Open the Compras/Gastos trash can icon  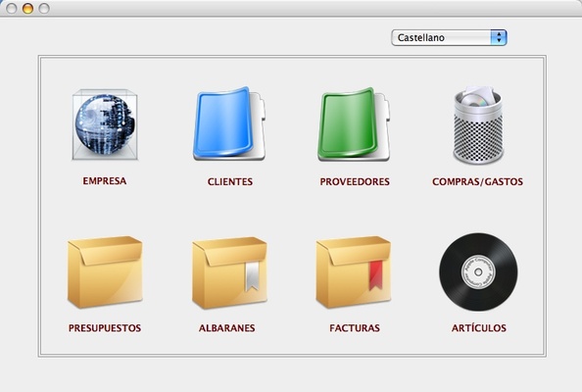pos(478,124)
